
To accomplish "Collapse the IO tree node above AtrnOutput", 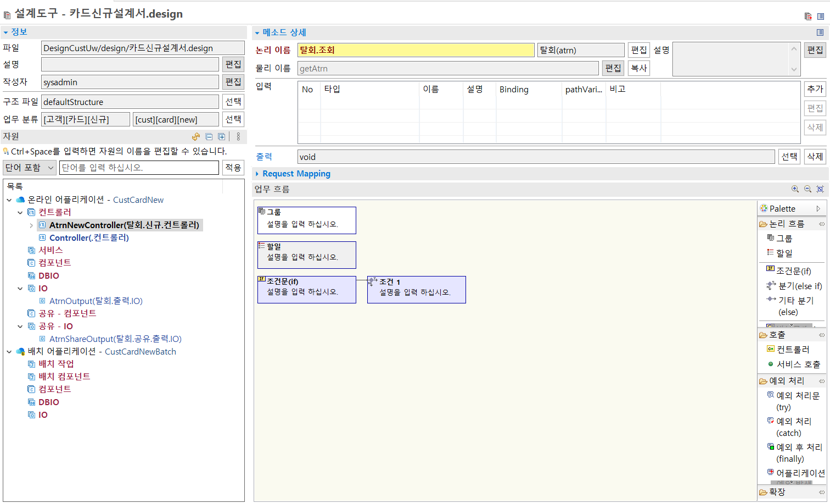I will 20,289.
